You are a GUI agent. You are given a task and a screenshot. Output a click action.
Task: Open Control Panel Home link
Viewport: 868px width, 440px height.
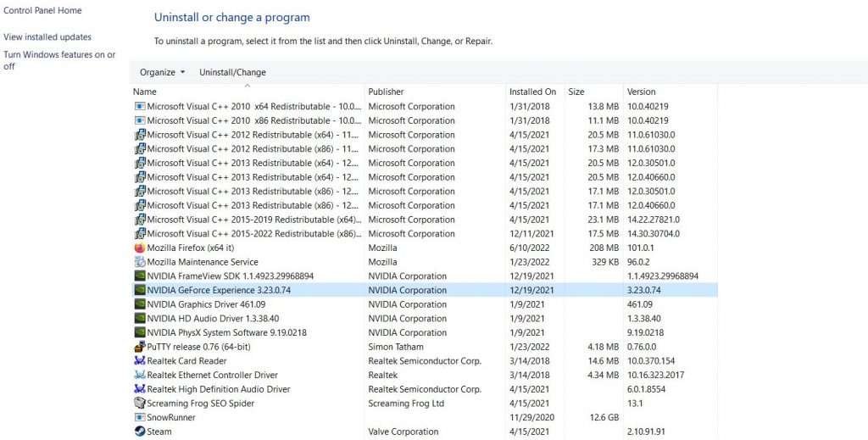(x=42, y=10)
